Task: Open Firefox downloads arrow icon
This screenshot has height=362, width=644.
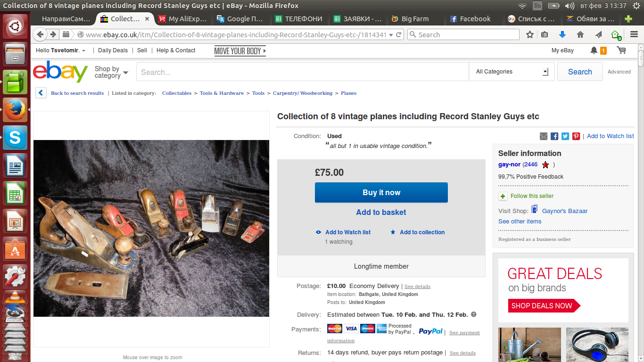Action: [562, 34]
